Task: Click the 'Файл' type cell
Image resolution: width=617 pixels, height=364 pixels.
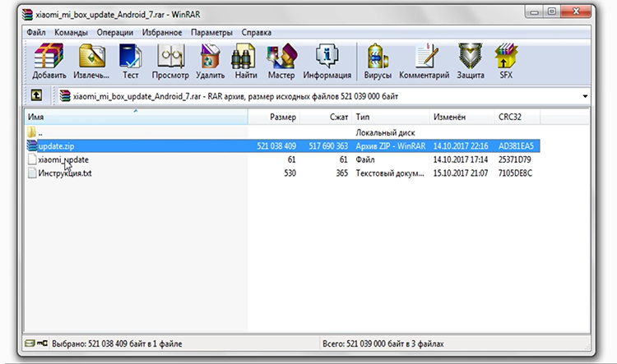Action: (365, 159)
